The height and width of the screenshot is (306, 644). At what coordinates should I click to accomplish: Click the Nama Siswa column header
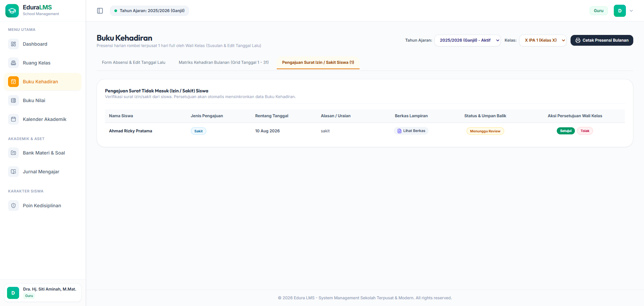pos(121,116)
